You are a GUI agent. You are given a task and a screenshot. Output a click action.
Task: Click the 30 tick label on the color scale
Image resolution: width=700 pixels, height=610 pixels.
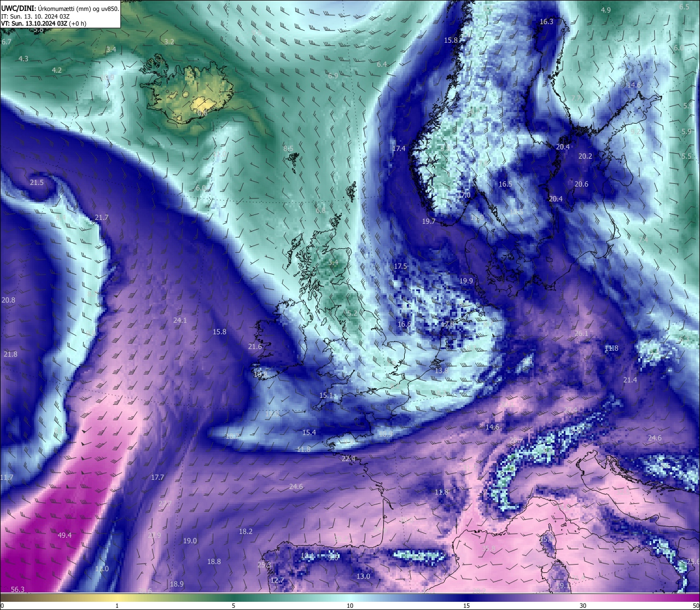(583, 606)
